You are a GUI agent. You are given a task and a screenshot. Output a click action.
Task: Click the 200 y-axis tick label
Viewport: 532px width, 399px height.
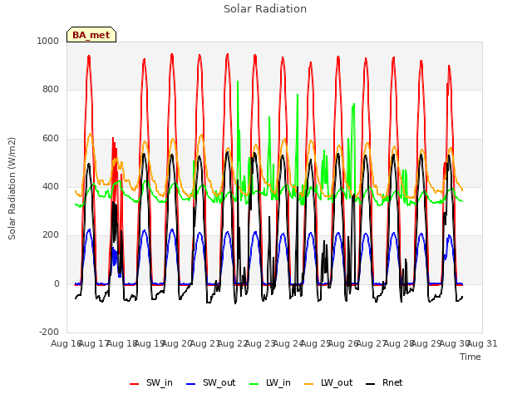(51, 234)
